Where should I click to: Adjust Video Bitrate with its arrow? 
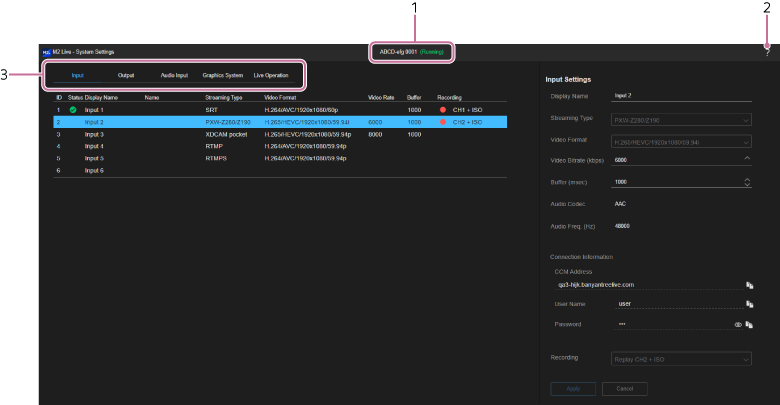pos(747,158)
